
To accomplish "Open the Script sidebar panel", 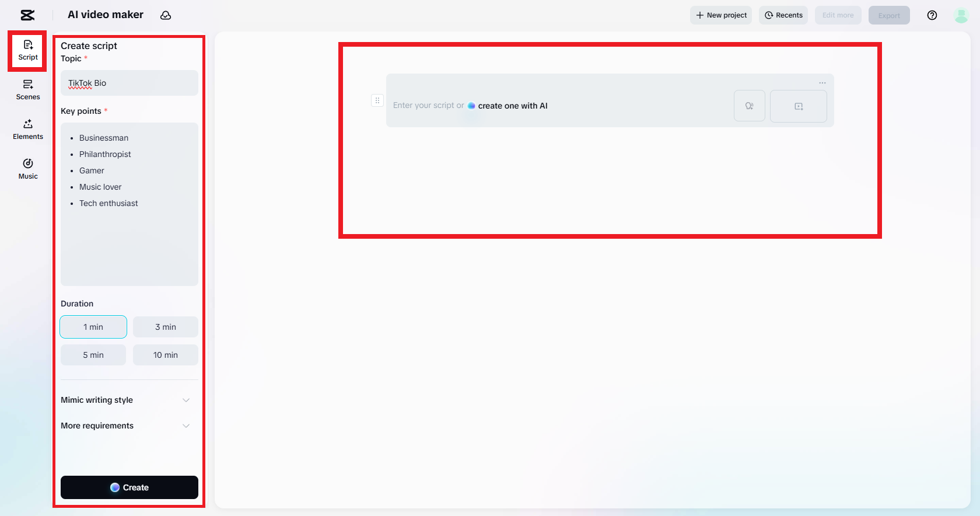I will coord(28,50).
